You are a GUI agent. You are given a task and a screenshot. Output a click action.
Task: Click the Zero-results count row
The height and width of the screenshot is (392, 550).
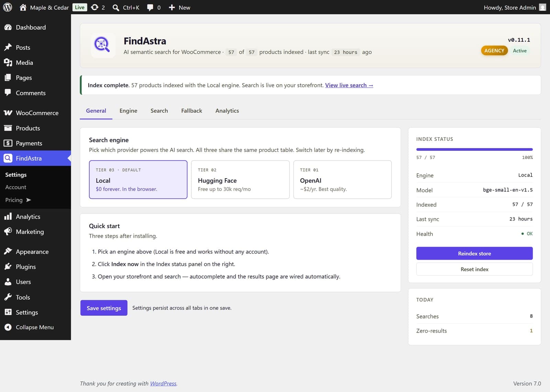474,331
